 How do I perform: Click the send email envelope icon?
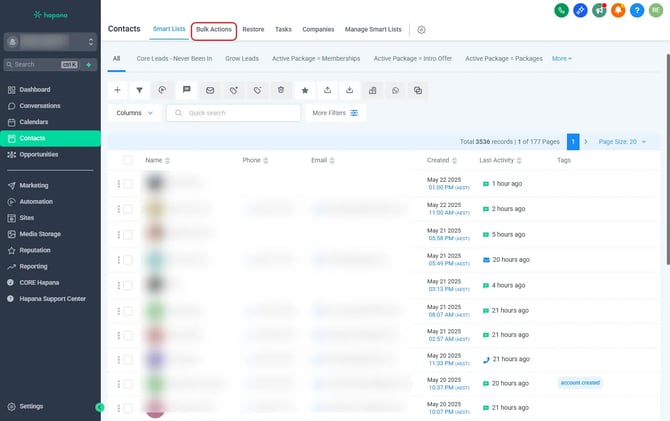(210, 90)
